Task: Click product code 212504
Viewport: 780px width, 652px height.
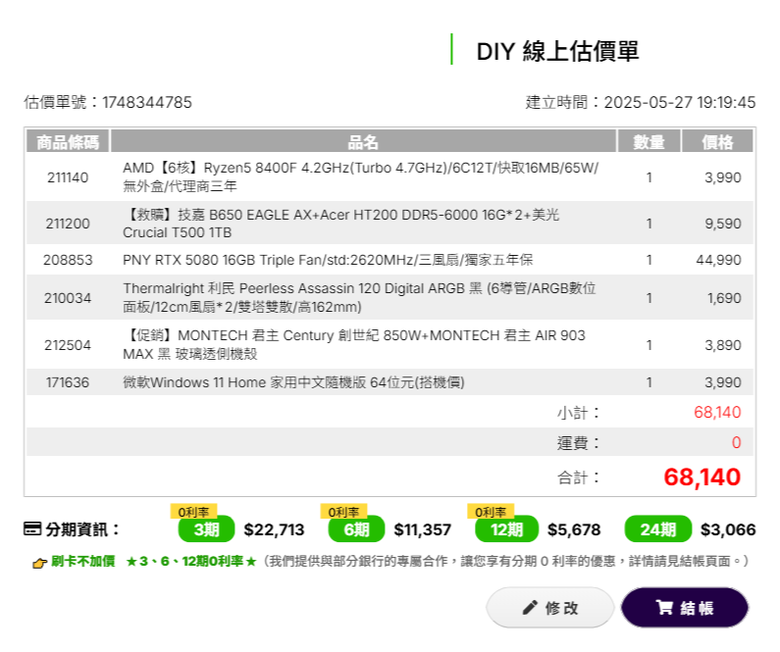Action: 68,345
